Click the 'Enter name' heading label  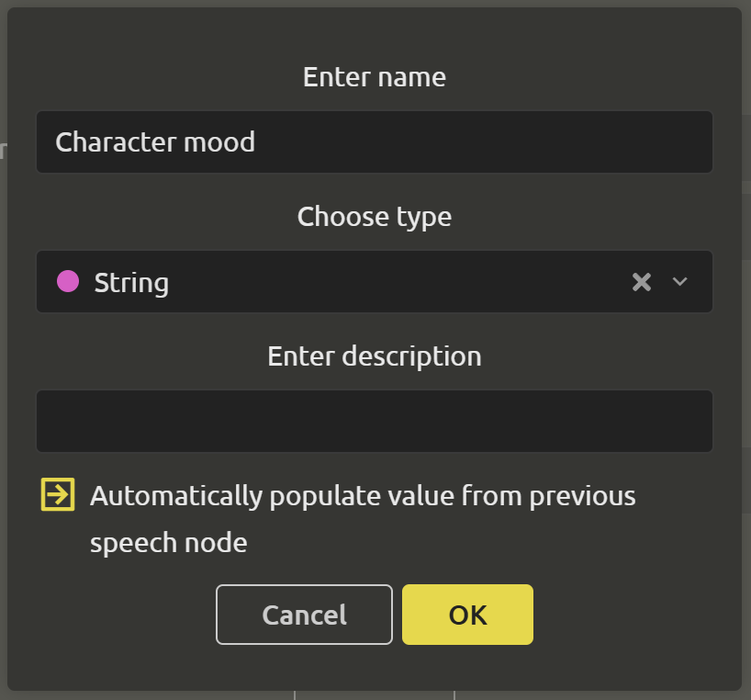click(375, 77)
